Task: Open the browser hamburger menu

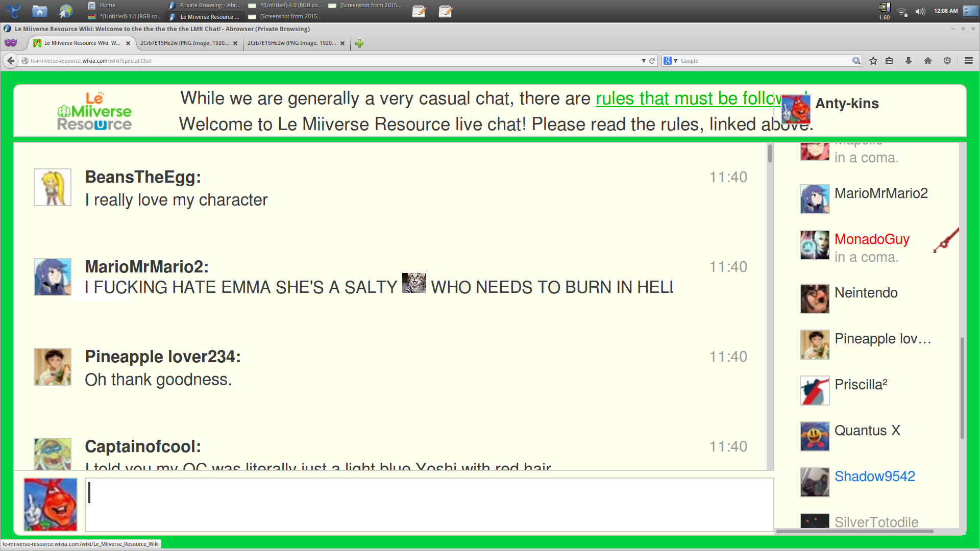Action: point(969,61)
